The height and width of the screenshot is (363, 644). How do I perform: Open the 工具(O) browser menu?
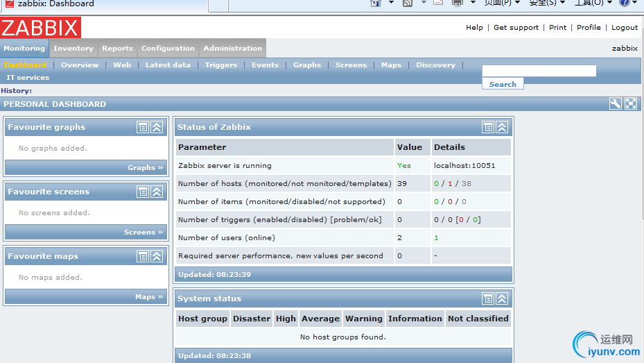coord(593,3)
